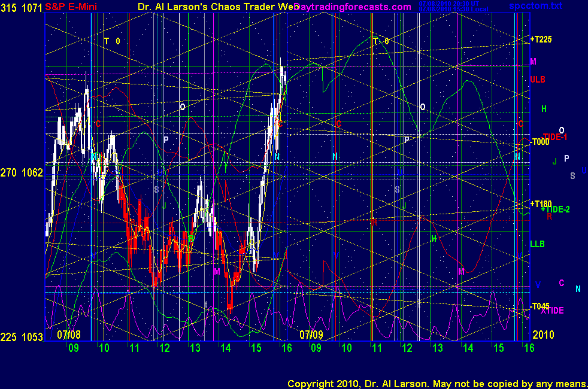Click the "315 1071" price axis label

tap(22, 8)
